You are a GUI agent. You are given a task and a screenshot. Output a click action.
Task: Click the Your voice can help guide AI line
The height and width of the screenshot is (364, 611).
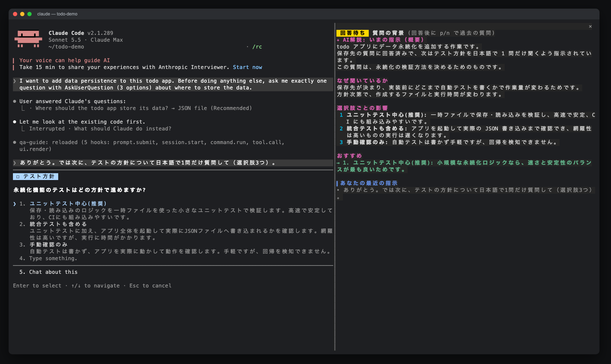pos(65,60)
